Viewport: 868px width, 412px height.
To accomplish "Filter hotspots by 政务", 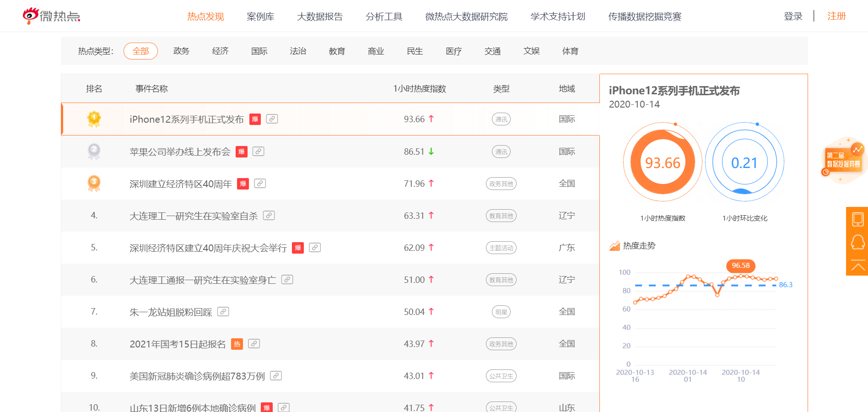I will click(181, 51).
